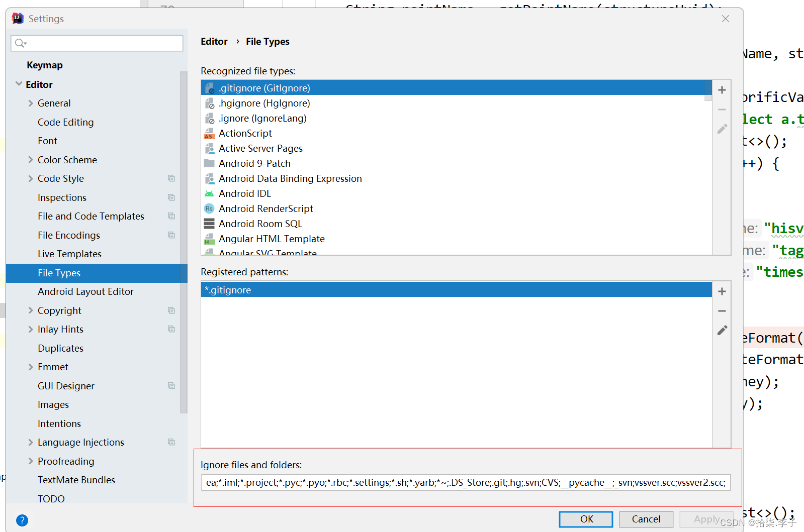Click the project-level icon next to GUI Designer

(x=171, y=386)
